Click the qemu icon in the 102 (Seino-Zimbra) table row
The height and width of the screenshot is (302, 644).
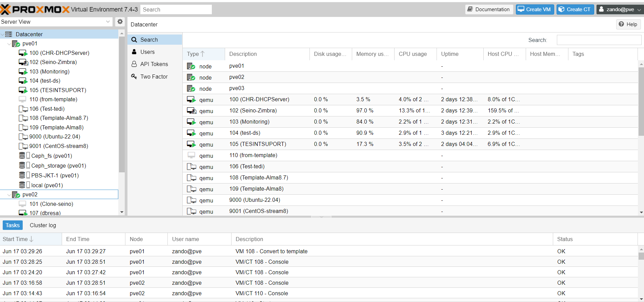click(192, 111)
